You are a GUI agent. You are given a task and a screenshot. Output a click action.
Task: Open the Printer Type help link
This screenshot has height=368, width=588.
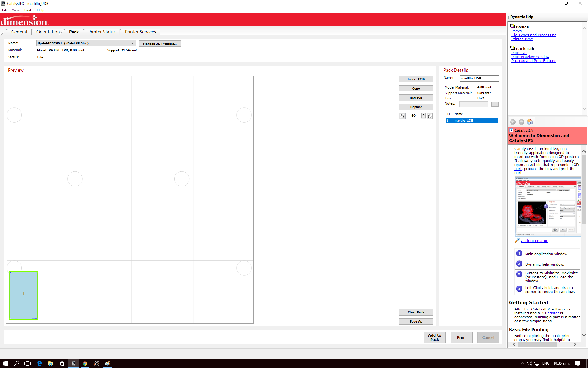(522, 39)
